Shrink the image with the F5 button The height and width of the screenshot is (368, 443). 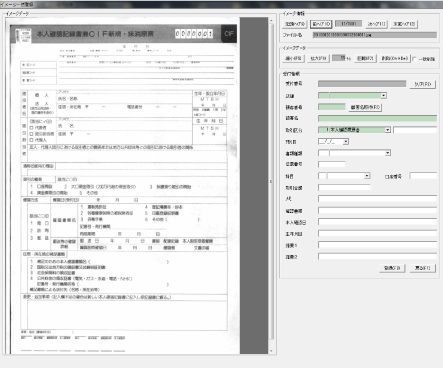[293, 58]
